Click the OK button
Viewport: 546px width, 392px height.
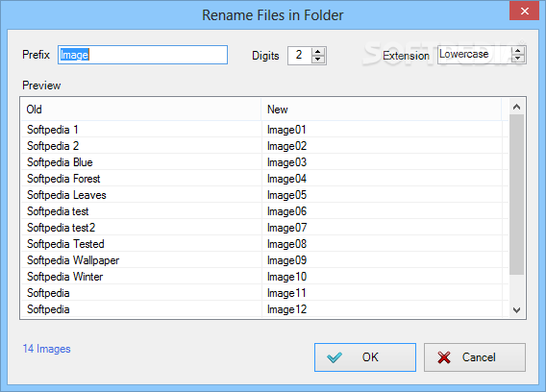click(365, 357)
